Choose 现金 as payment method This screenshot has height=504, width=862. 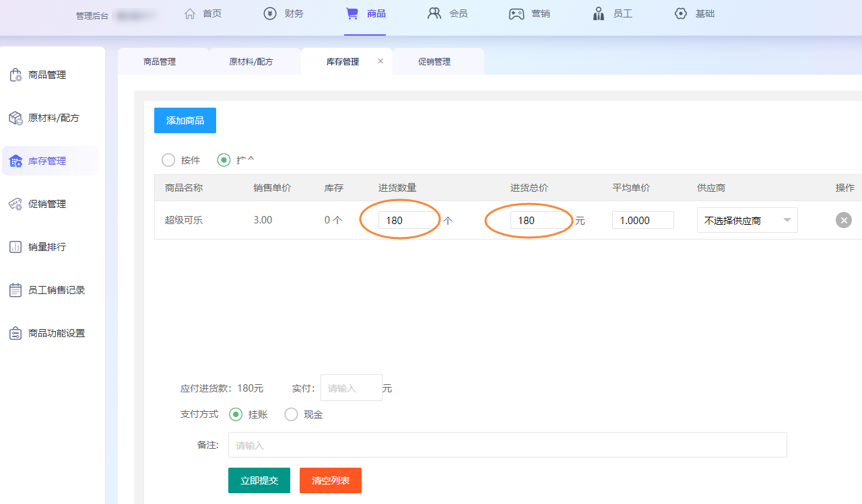(x=291, y=415)
